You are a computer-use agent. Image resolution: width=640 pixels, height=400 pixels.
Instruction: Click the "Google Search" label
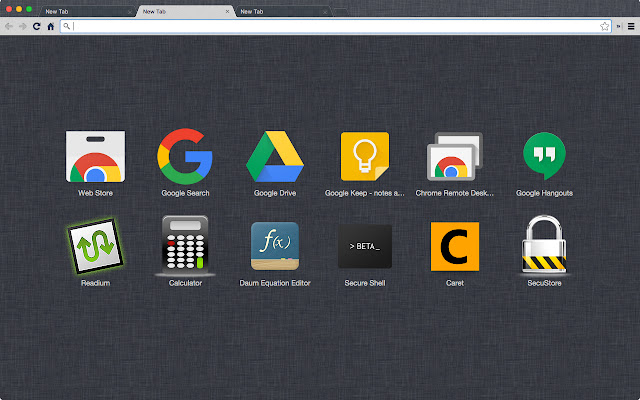[x=185, y=193]
